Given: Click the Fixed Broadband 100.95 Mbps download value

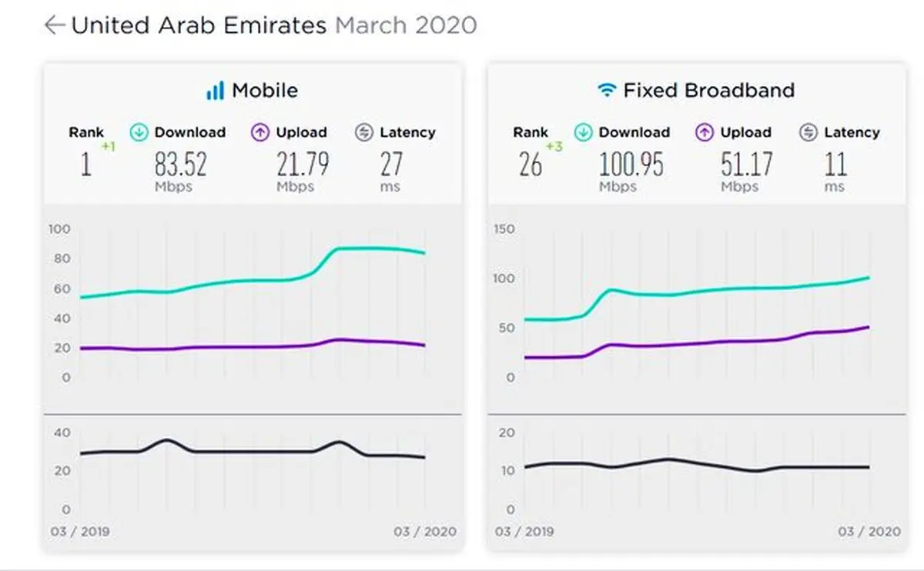Looking at the screenshot, I should coord(631,165).
